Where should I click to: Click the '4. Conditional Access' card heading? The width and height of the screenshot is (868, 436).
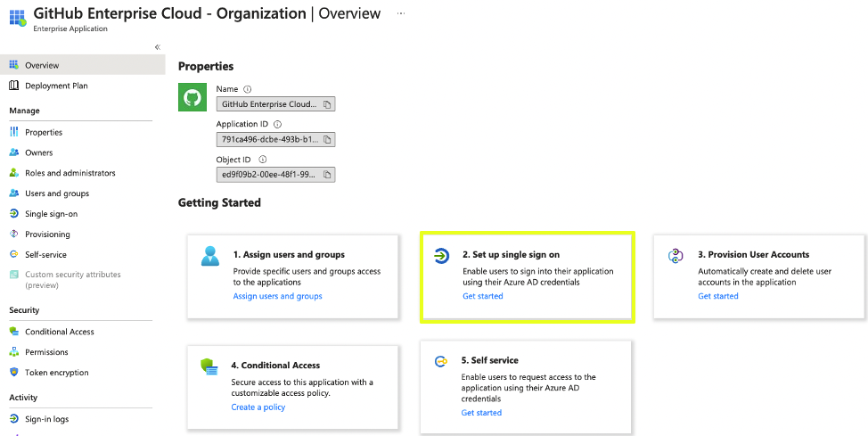[x=275, y=366]
